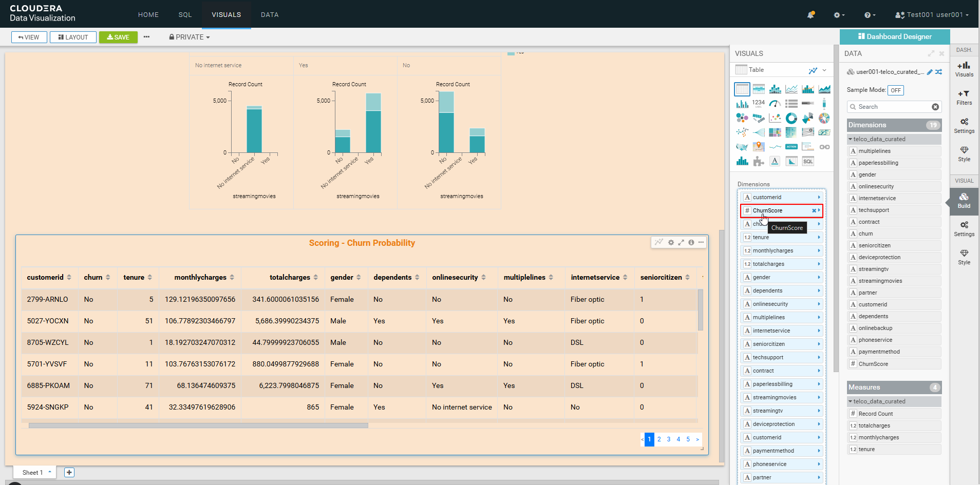Viewport: 980px width, 485px height.
Task: Toggle Sample Mode OFF switch
Action: click(x=896, y=90)
